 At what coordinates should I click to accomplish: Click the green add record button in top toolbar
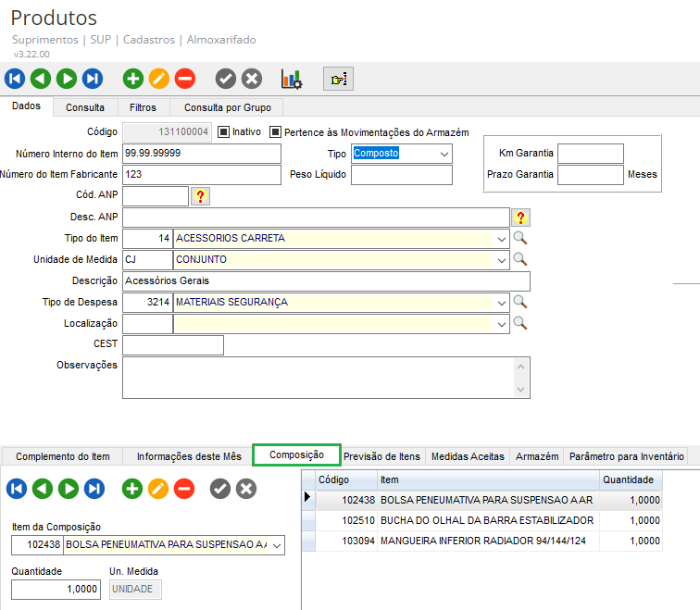tap(133, 79)
